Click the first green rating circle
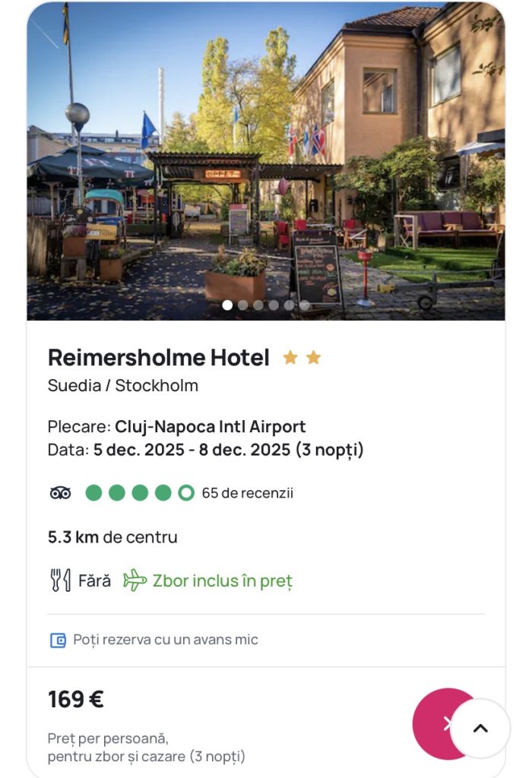Screen dimensions: 532x778 pyautogui.click(x=93, y=493)
